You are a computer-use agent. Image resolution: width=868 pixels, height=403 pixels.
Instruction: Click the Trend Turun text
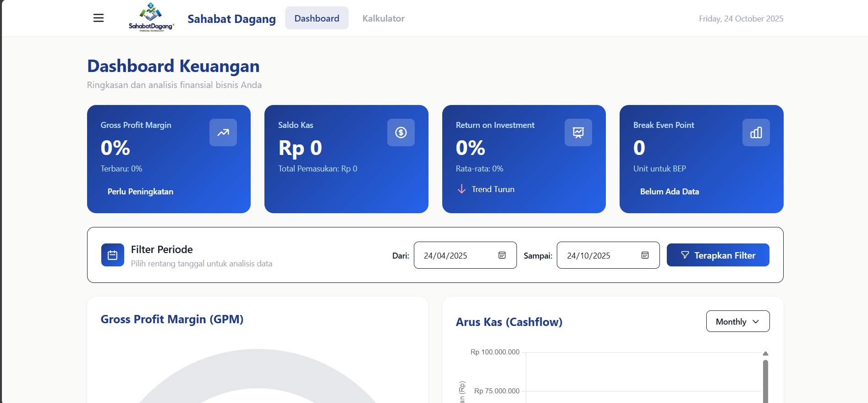click(493, 189)
